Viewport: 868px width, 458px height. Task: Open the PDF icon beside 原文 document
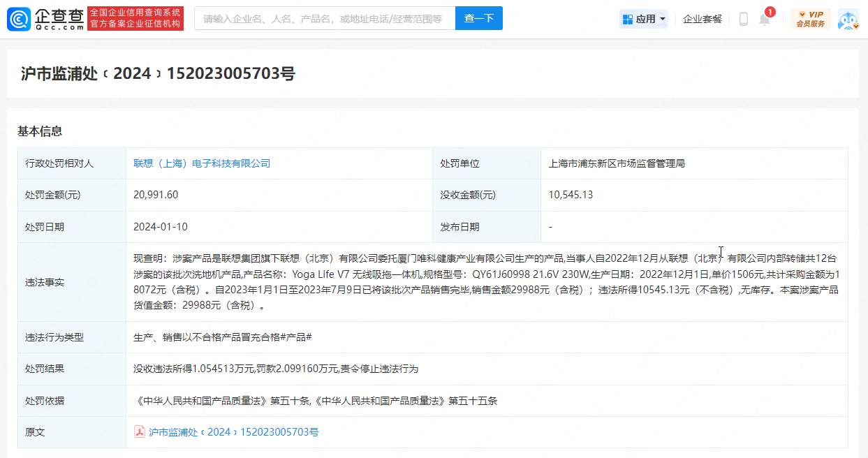140,432
